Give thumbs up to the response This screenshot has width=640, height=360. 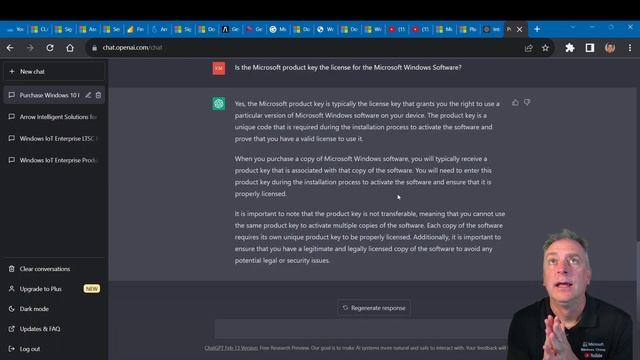[516, 102]
